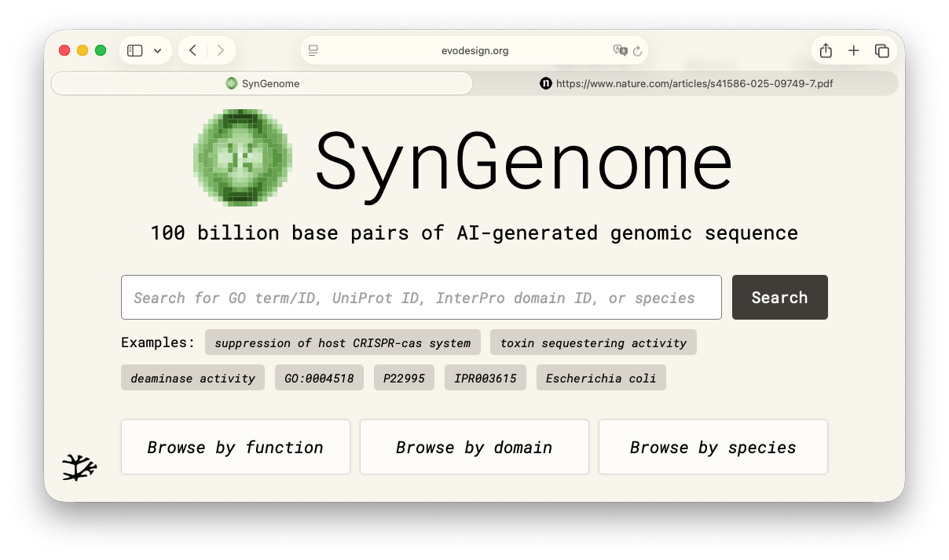Focus the GO term search field
This screenshot has width=949, height=560.
pos(421,297)
